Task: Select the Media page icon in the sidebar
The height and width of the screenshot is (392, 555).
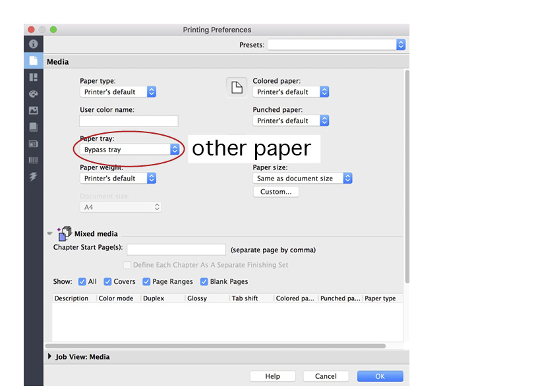Action: (x=33, y=61)
